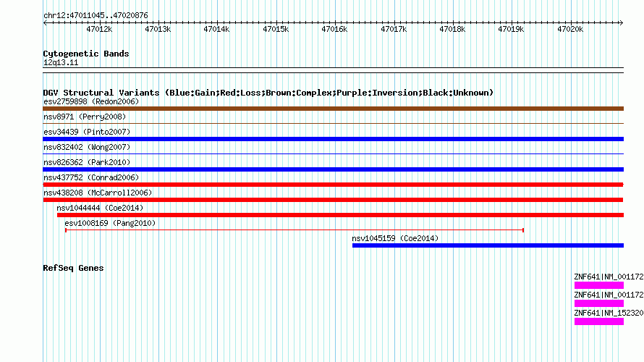Click the first magenta ZNF641 gene bar
The width and height of the screenshot is (644, 362).
click(x=599, y=285)
